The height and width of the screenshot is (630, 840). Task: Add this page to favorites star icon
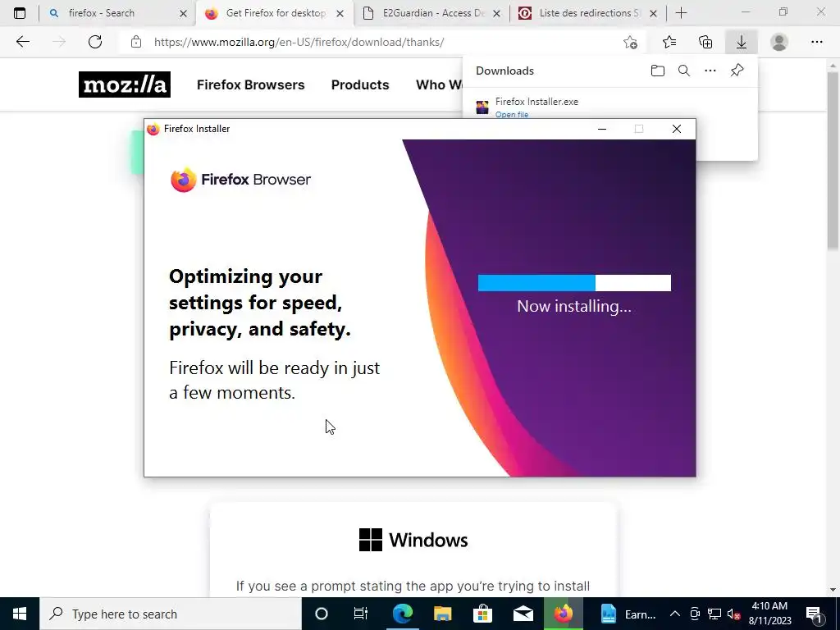coord(631,42)
